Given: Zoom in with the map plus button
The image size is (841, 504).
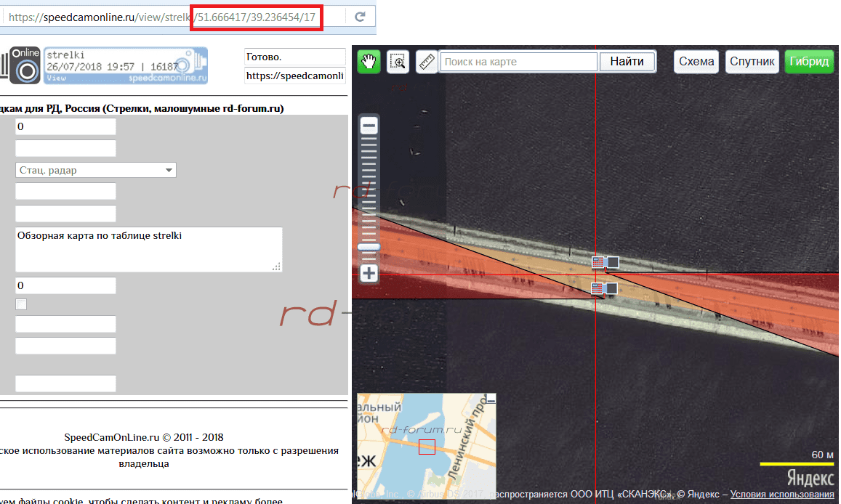Looking at the screenshot, I should tap(369, 274).
